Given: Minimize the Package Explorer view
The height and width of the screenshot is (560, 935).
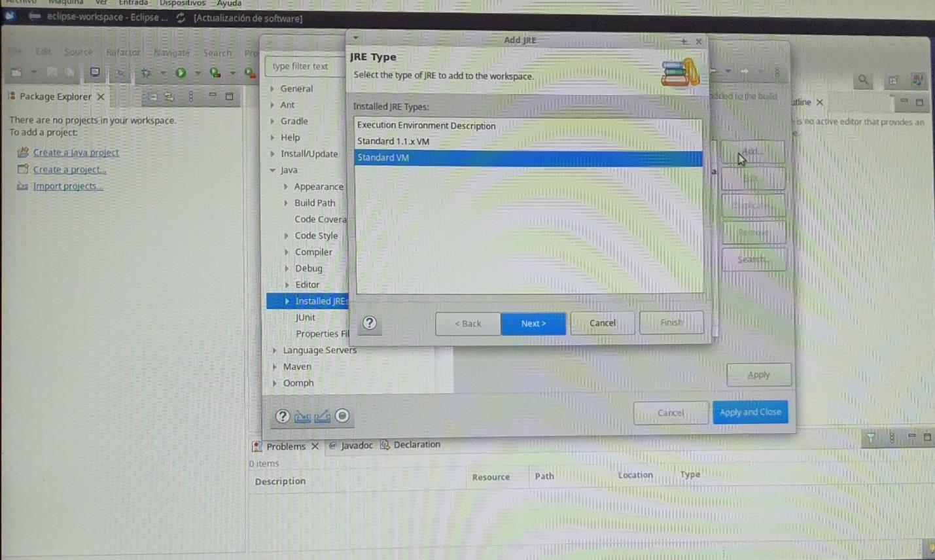Looking at the screenshot, I should pyautogui.click(x=212, y=96).
